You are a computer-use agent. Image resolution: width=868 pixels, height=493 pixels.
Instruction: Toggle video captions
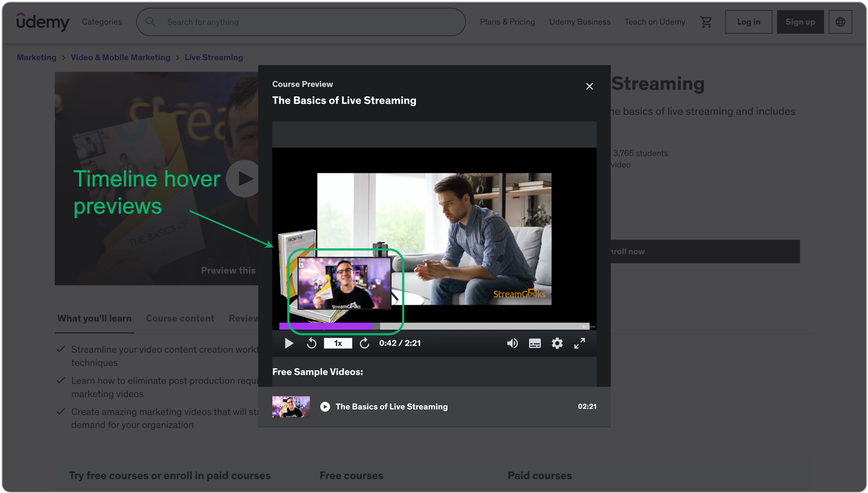534,343
